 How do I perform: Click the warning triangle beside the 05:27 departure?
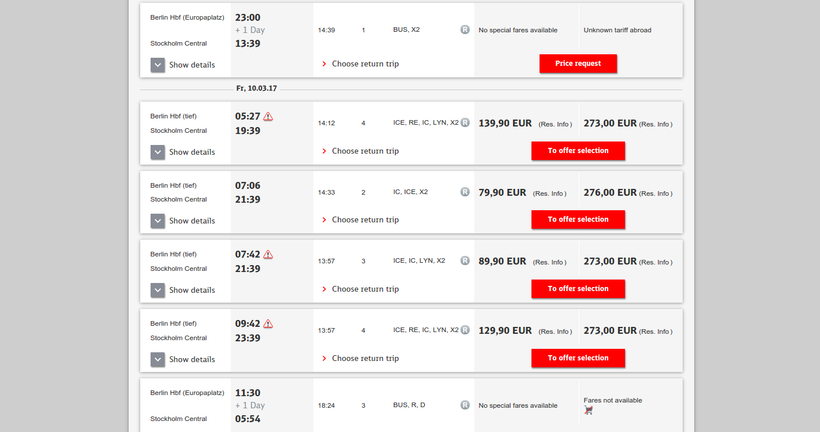click(x=268, y=116)
